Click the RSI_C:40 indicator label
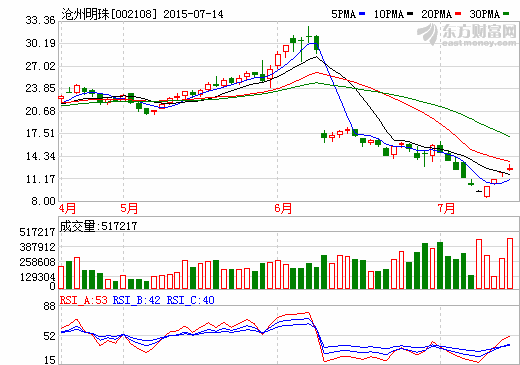The image size is (520, 365). [x=191, y=300]
